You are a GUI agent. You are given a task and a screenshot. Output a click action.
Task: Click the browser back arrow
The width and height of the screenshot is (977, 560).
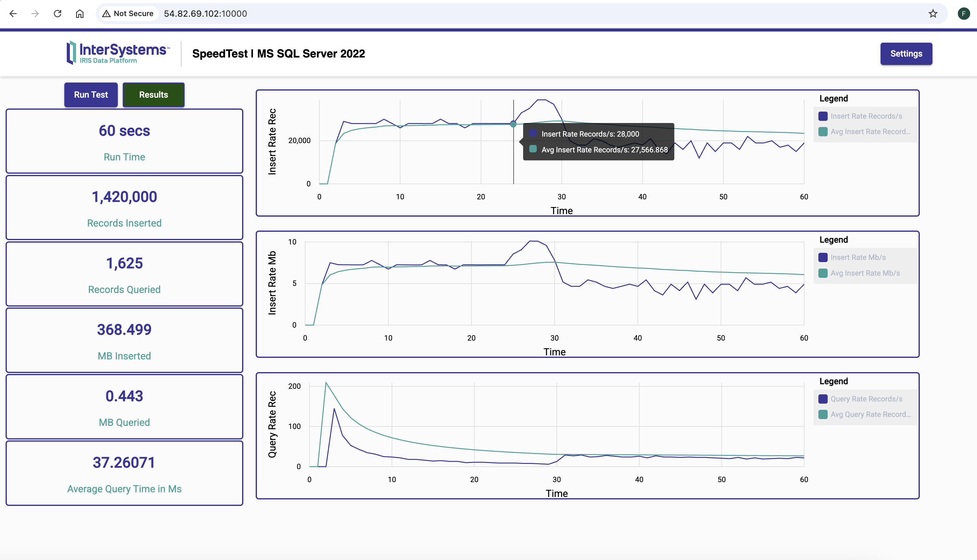coord(13,14)
